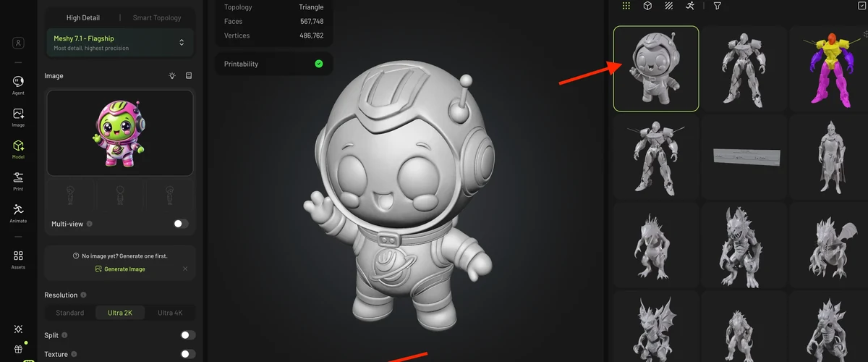
Task: Filter assets by 3D model cube icon
Action: (647, 5)
